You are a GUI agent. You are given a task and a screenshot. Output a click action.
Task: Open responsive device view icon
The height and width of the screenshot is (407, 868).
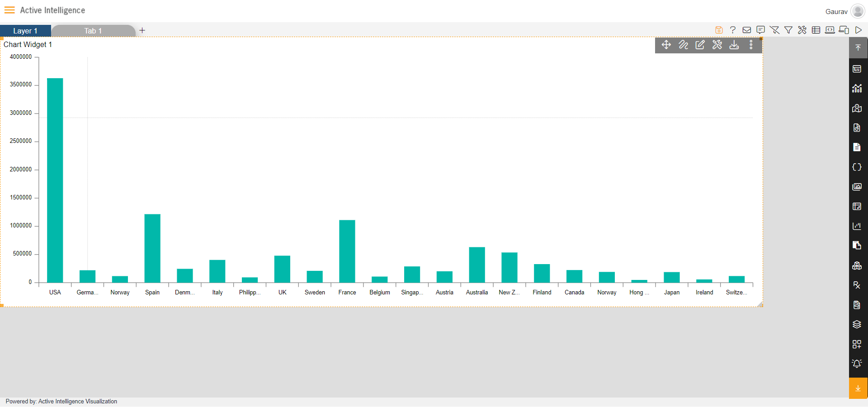click(844, 30)
